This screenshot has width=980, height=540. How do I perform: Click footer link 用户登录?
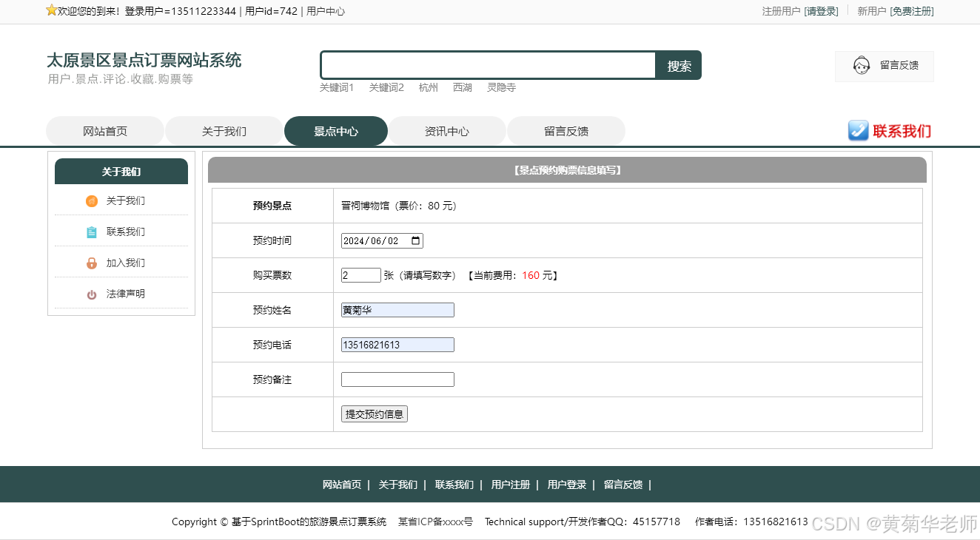tap(567, 485)
